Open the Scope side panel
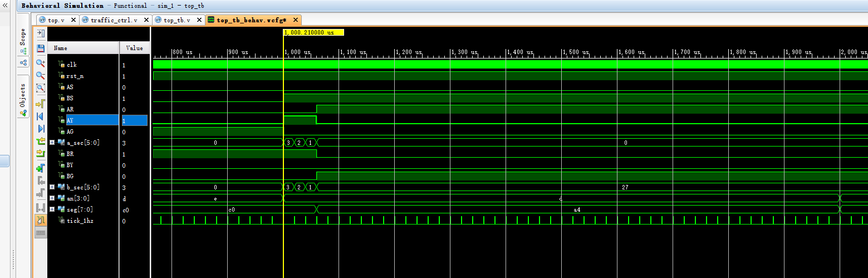Image resolution: width=868 pixels, height=278 pixels. [x=23, y=41]
